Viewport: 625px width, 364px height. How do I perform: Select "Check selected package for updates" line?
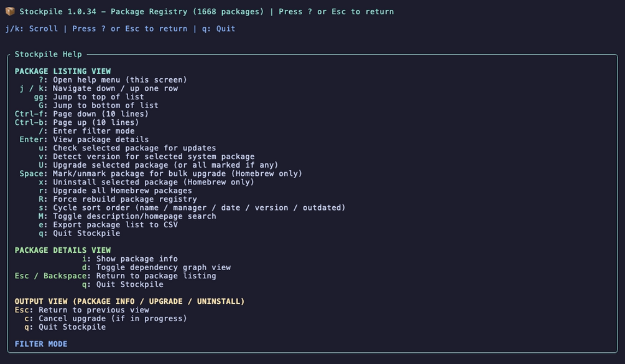127,148
